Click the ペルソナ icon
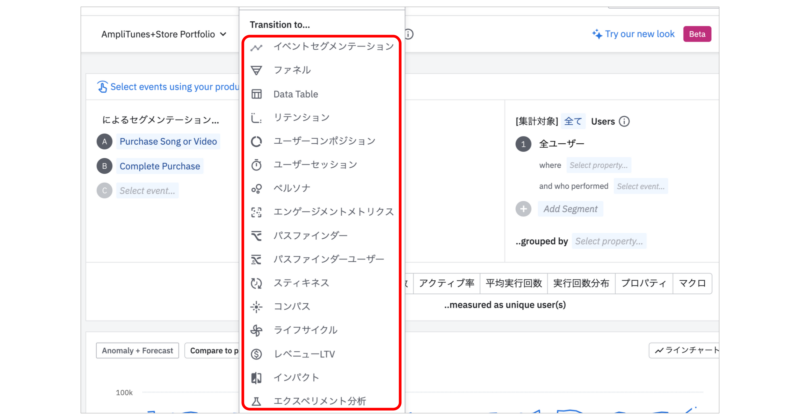This screenshot has width=800, height=420. click(257, 188)
